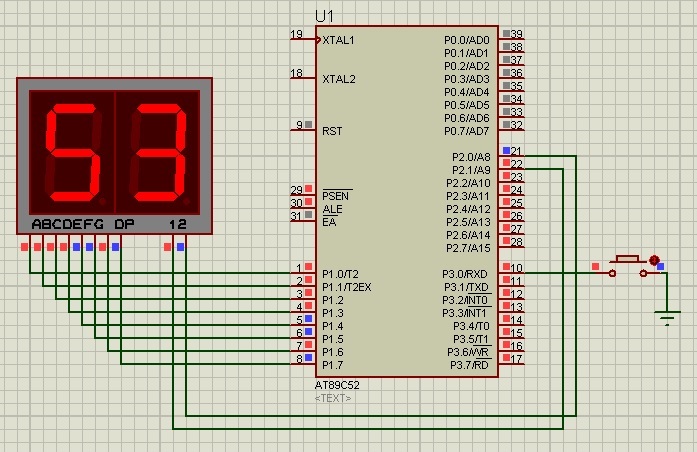Click the P2.7/A15 pin label
The image size is (697, 452).
pos(468,248)
